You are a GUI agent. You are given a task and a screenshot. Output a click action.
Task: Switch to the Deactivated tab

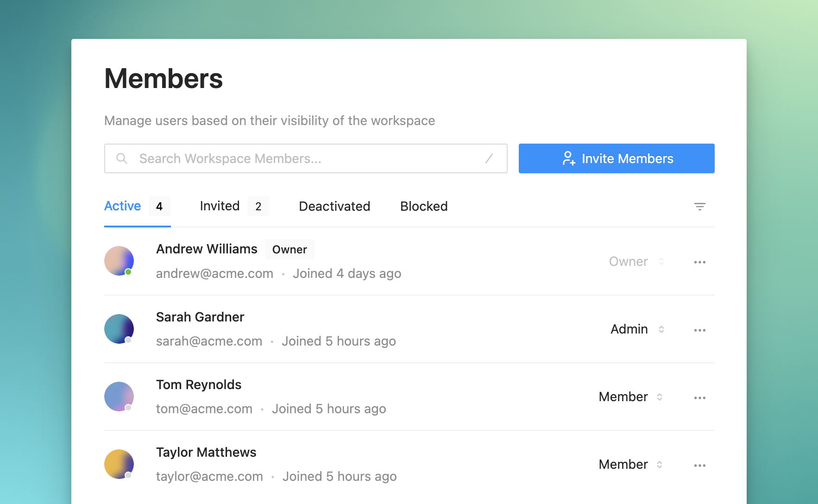(334, 206)
